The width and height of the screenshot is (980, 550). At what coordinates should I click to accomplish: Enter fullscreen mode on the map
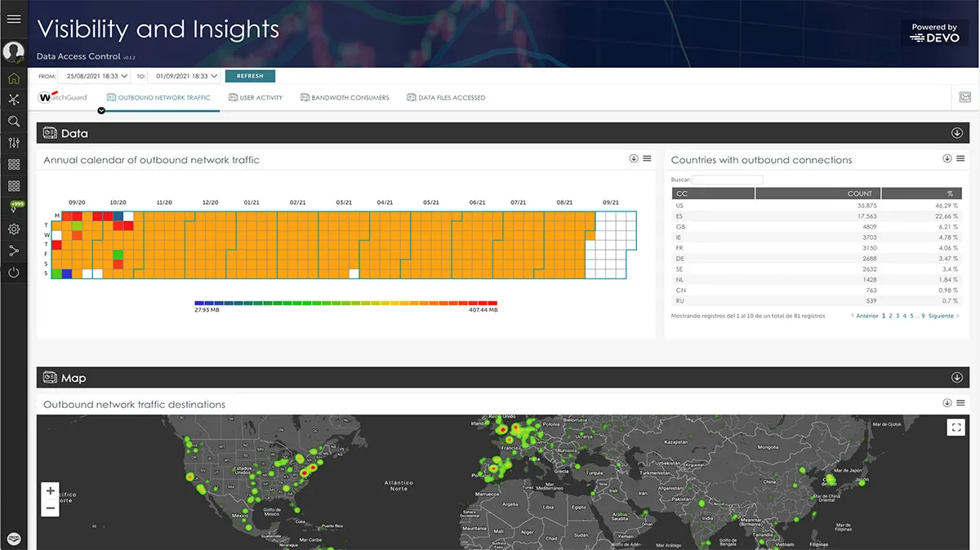[955, 427]
